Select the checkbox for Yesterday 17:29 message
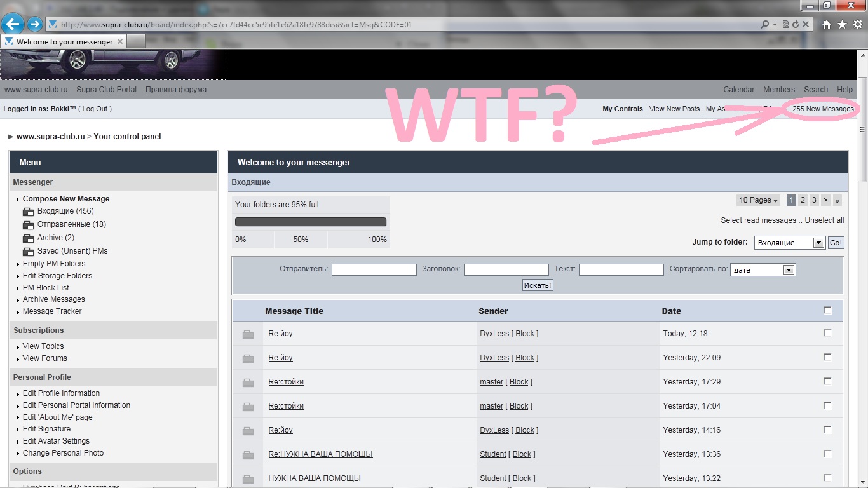This screenshot has height=488, width=868. coord(827,381)
